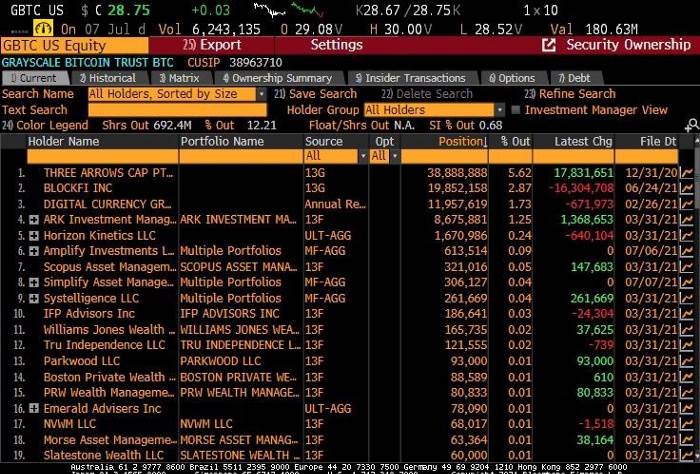Viewport: 700px width, 474px height.
Task: Click the table vertical scrollbar
Action: tap(697, 299)
